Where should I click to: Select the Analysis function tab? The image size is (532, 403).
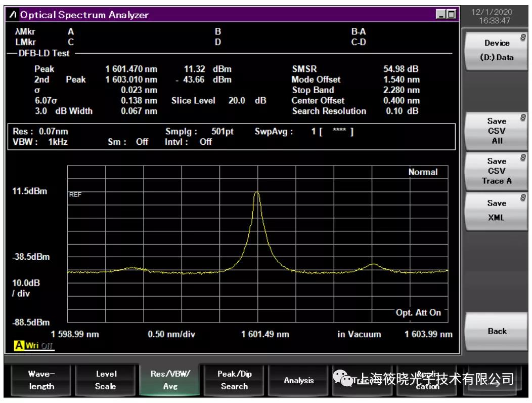(x=298, y=380)
